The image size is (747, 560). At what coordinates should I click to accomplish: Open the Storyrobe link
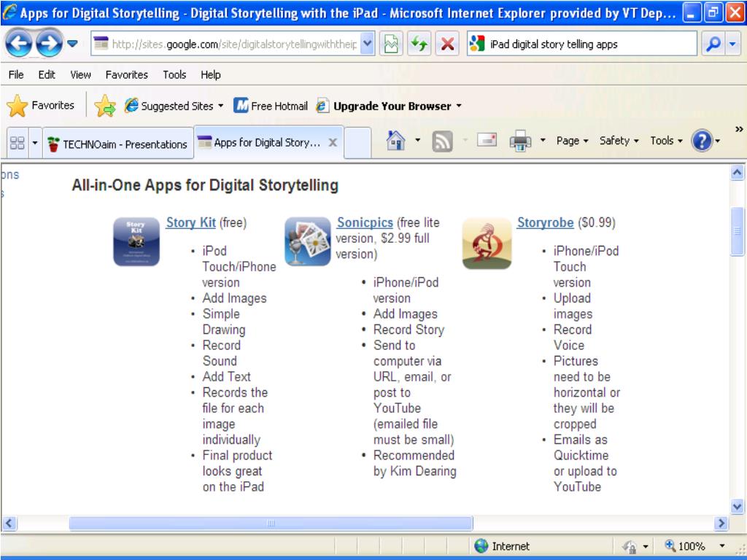(546, 222)
